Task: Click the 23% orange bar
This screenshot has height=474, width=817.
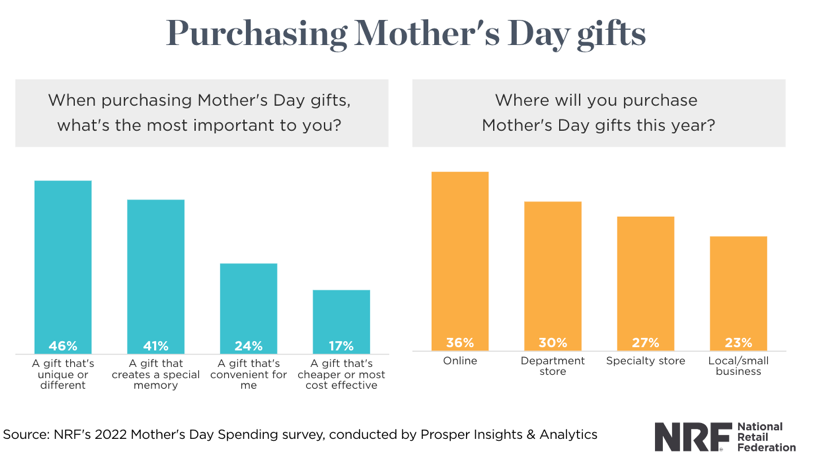Action: [x=738, y=293]
